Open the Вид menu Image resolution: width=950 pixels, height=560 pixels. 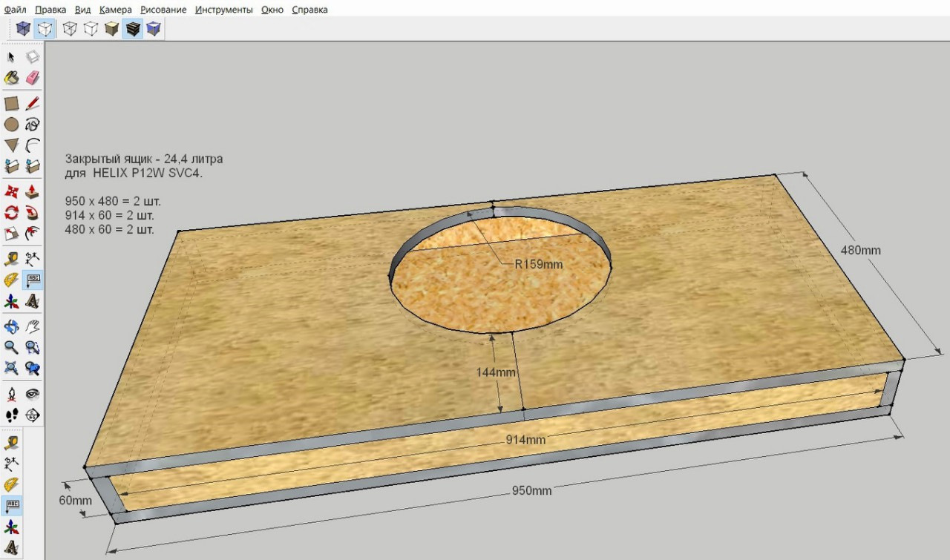tap(83, 10)
